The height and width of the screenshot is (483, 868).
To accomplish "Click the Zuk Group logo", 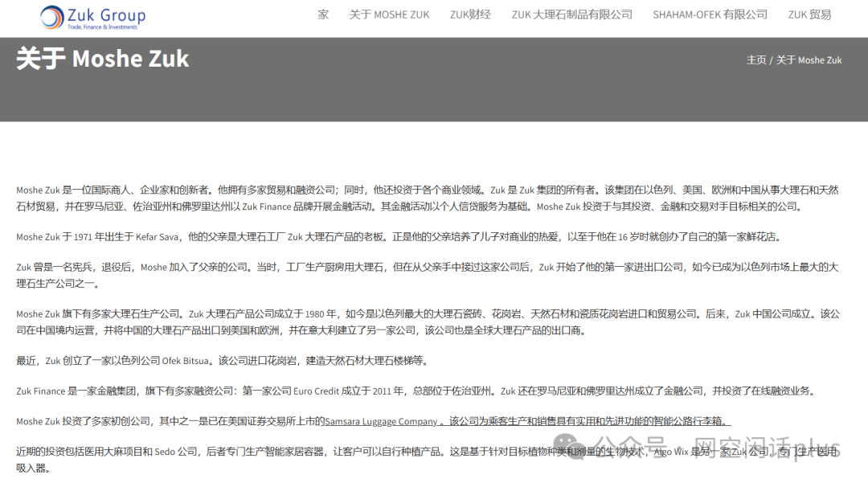I will tap(93, 17).
